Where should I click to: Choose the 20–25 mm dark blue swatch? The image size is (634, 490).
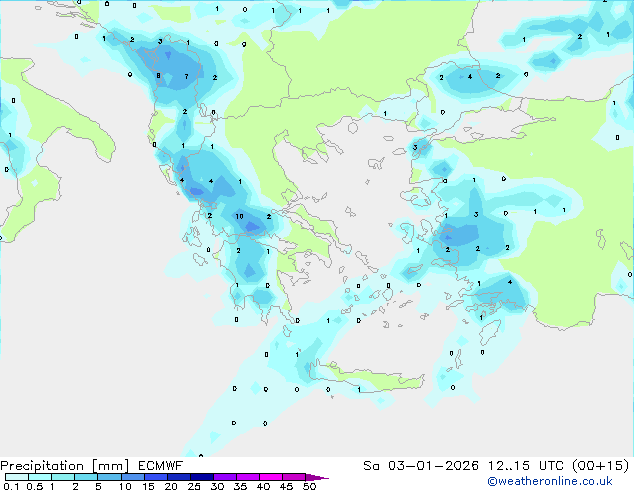[x=178, y=477]
